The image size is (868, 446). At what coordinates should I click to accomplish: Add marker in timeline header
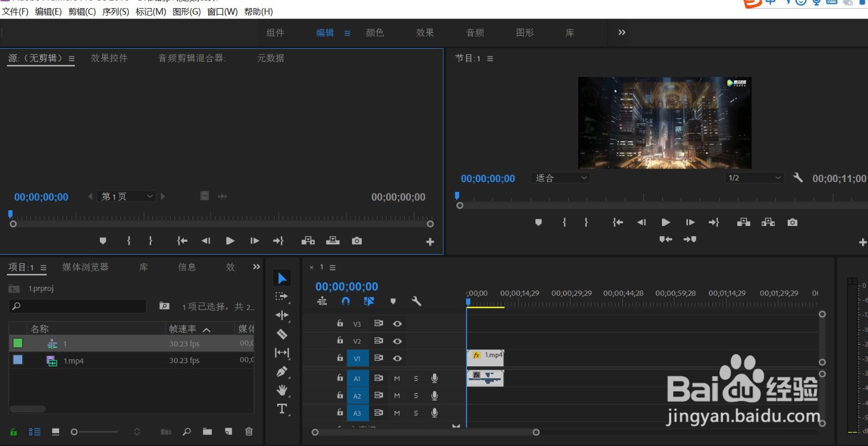[x=393, y=301]
